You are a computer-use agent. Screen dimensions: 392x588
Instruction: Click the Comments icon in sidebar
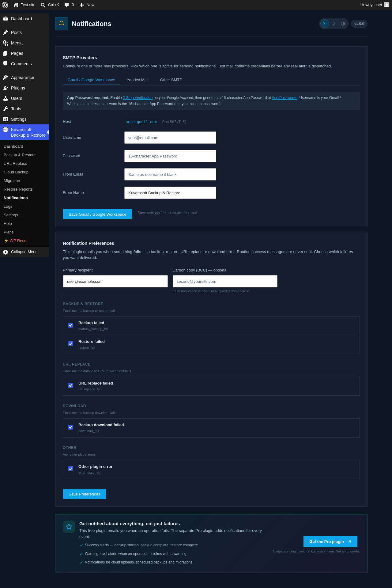click(6, 64)
